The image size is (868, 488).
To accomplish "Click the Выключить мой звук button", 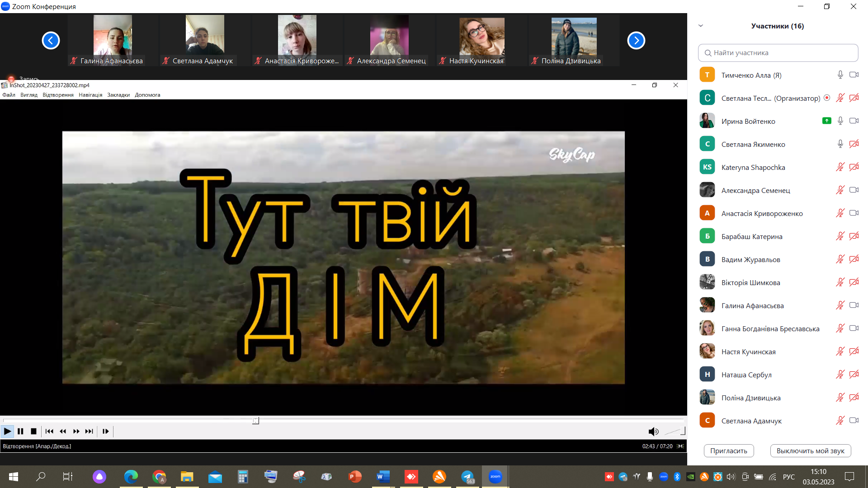I will (x=810, y=450).
